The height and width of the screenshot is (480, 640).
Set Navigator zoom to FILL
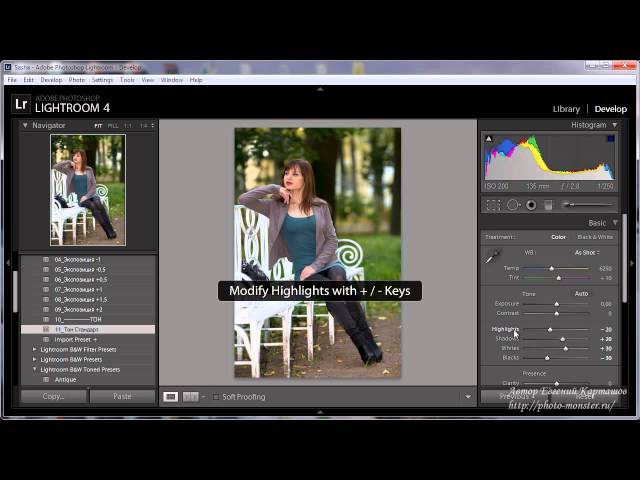[x=113, y=126]
